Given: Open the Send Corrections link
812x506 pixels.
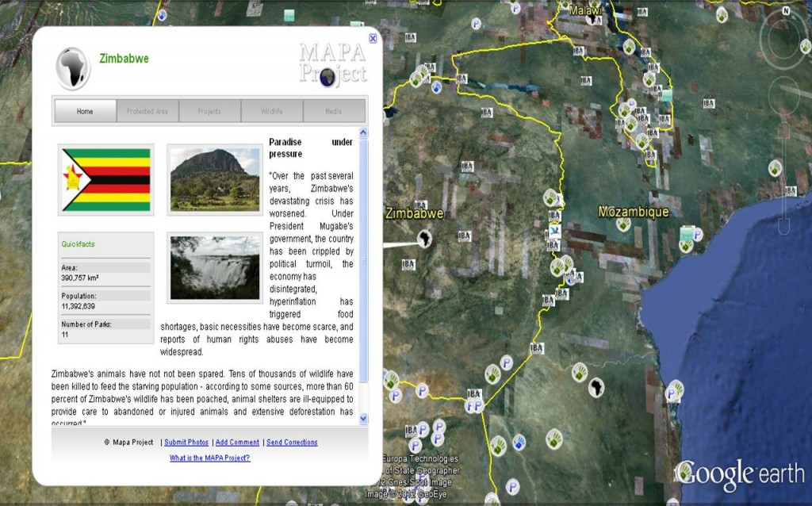Looking at the screenshot, I should [x=292, y=443].
